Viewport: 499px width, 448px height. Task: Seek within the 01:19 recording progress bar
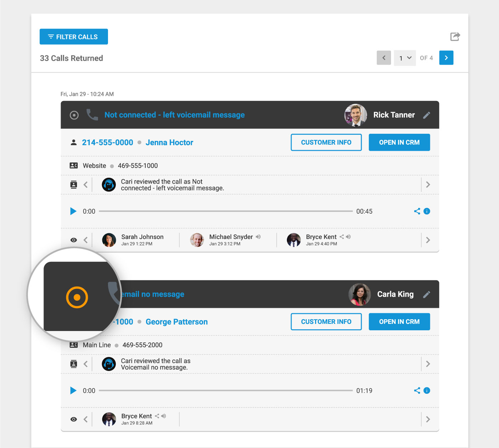(x=226, y=391)
